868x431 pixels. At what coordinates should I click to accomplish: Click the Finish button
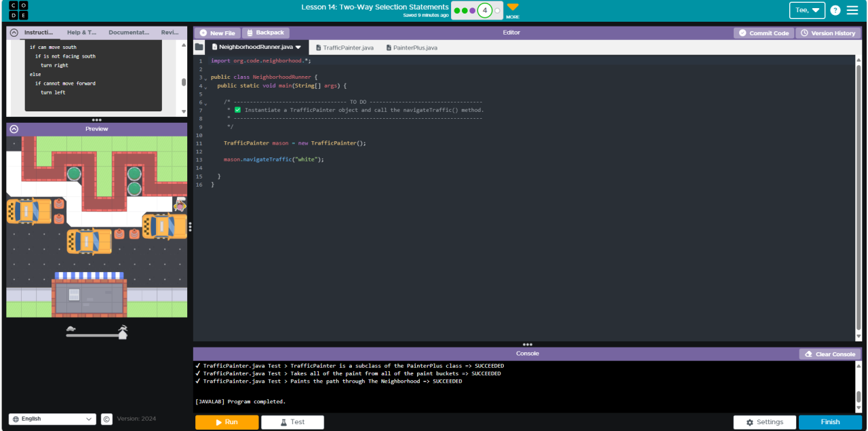click(830, 422)
